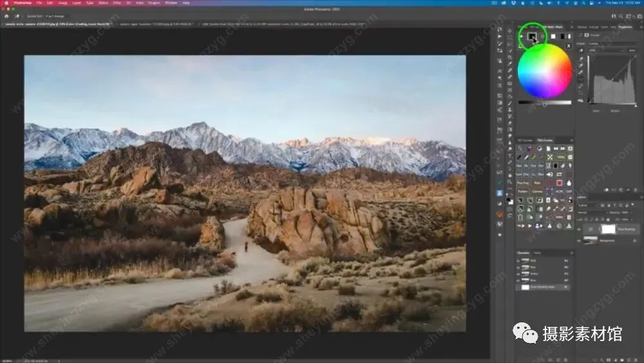Select the Hand tool
Screen dimensions: 644x363
(509, 175)
